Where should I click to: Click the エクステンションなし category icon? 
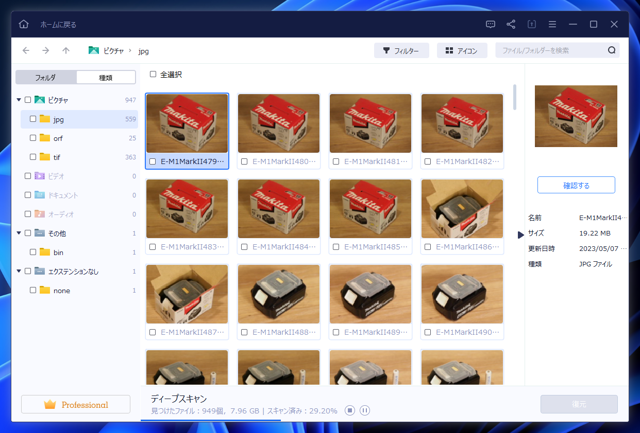(40, 271)
